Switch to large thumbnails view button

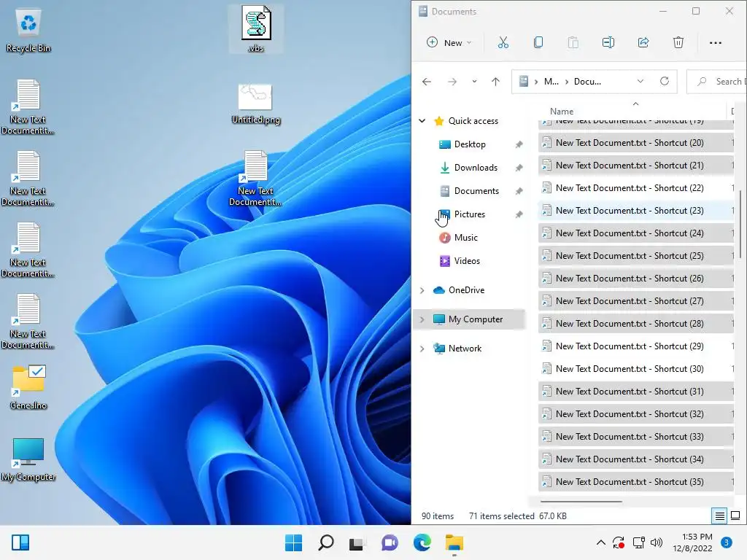point(735,516)
